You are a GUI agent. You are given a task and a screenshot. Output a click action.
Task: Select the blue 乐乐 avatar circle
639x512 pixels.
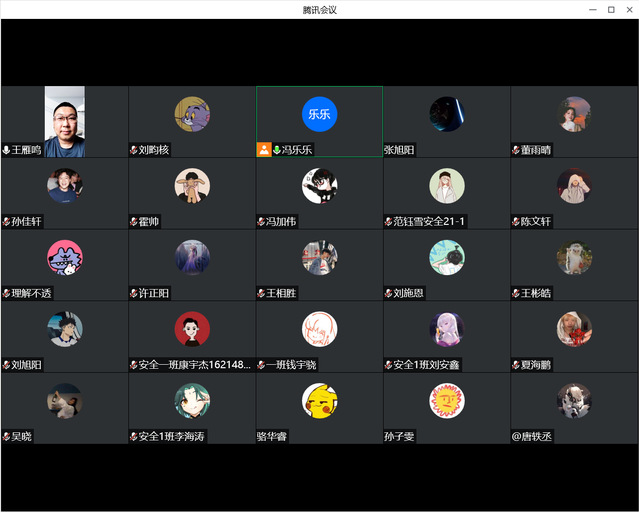(x=319, y=114)
